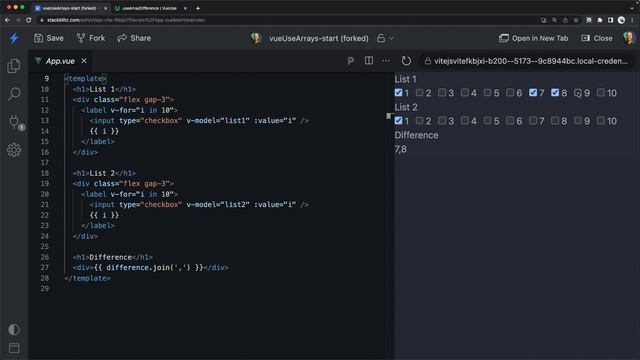Switch to the useArrayDifference VueUse browser tab
The height and width of the screenshot is (360, 640).
click(x=149, y=8)
